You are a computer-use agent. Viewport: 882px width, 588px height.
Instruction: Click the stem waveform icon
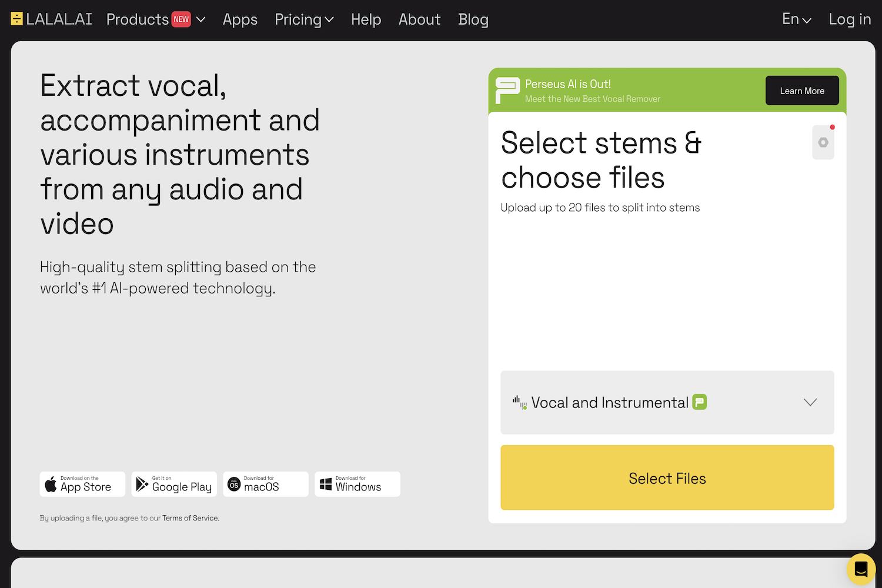520,402
